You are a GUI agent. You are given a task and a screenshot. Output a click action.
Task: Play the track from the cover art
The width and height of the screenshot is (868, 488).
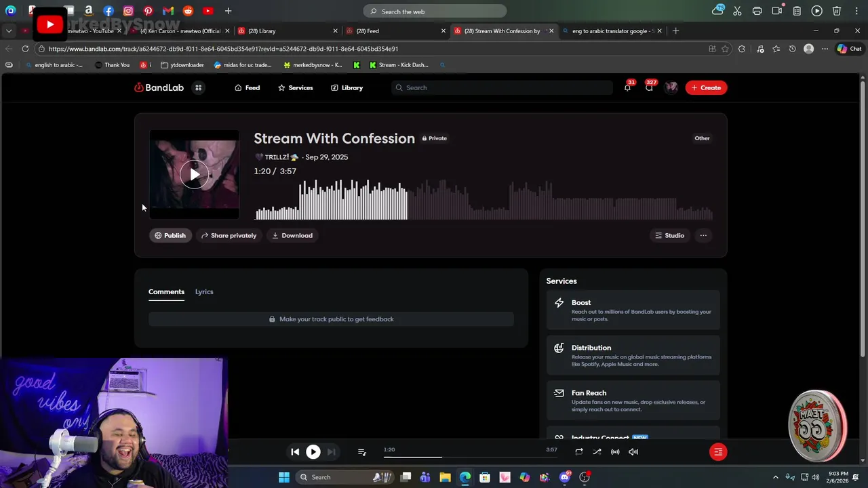tap(195, 174)
